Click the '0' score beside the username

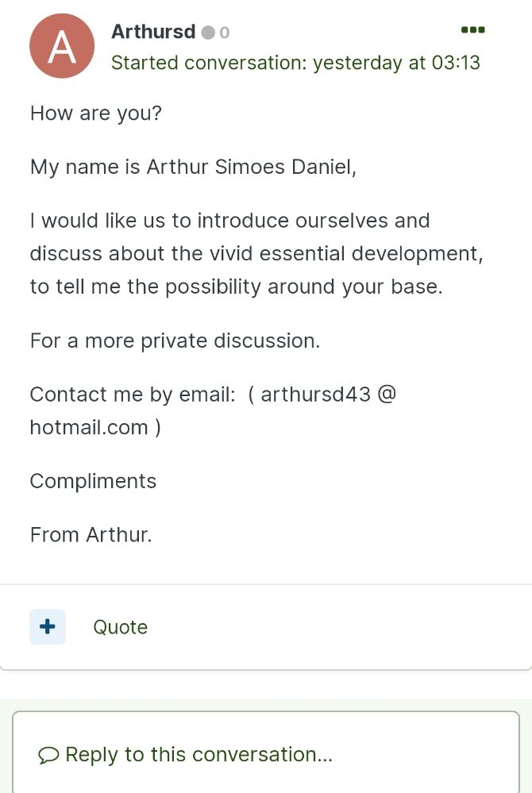(225, 33)
